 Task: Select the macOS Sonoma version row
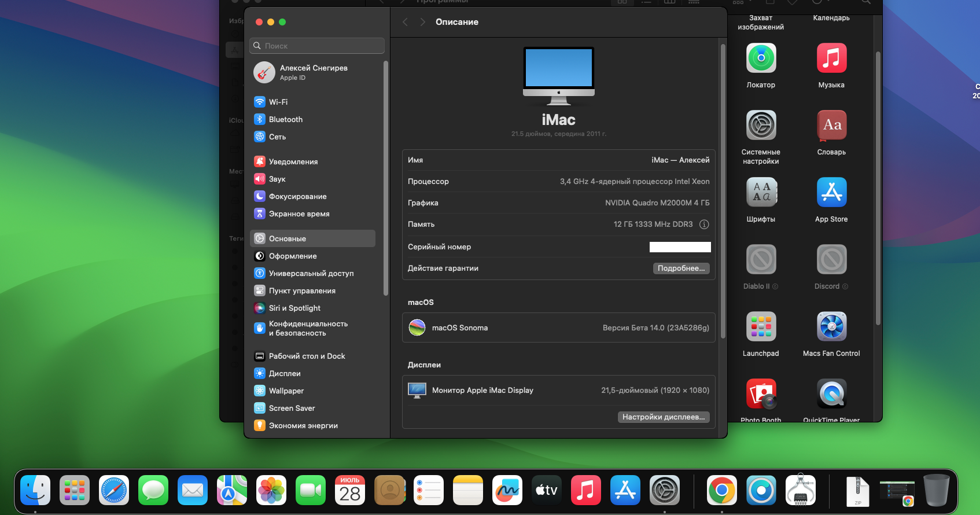tap(558, 328)
